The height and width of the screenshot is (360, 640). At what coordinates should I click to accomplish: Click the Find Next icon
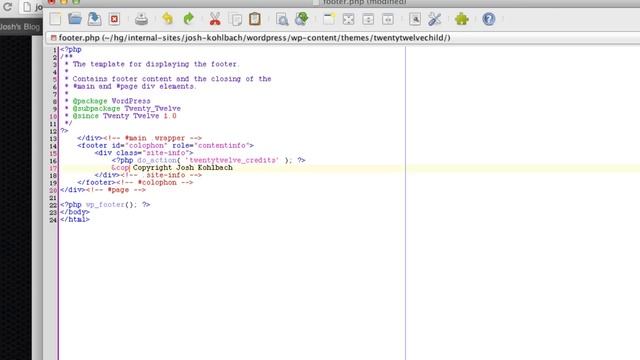(x=302, y=19)
